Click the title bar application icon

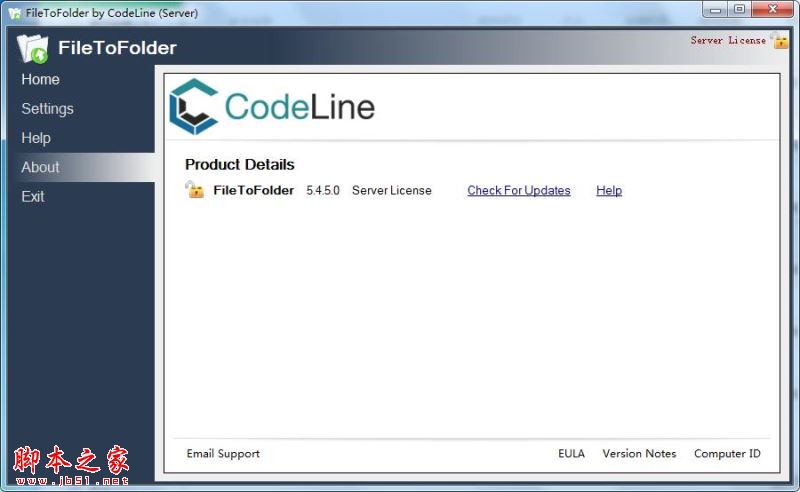pos(15,13)
